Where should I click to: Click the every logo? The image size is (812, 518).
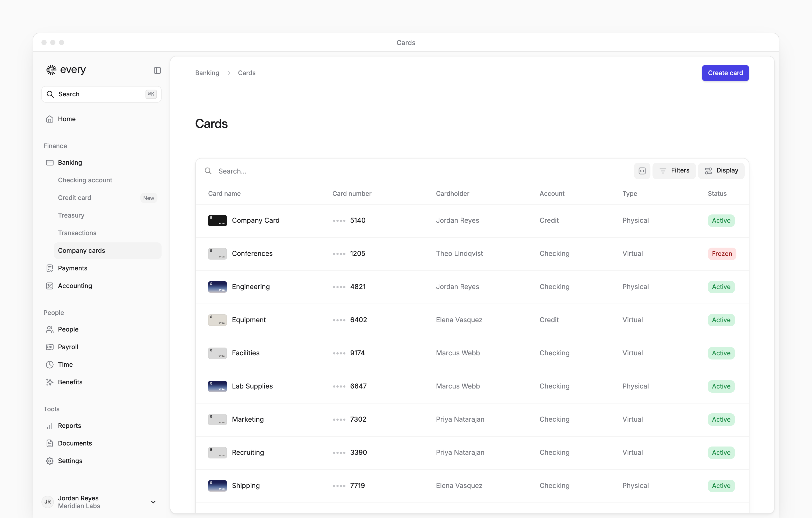[66, 70]
